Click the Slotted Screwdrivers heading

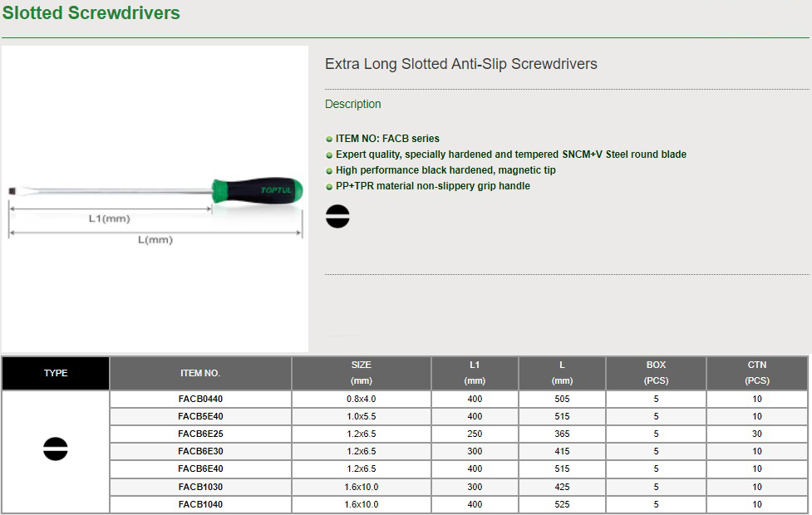(x=91, y=12)
